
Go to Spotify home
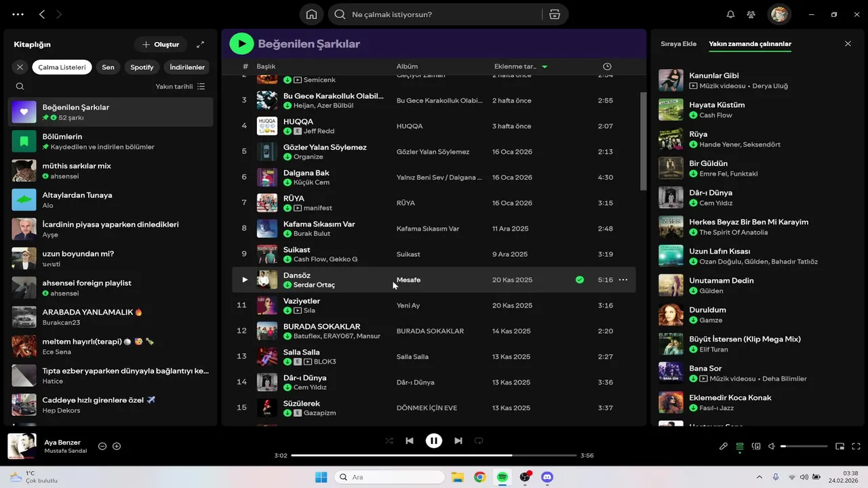pyautogui.click(x=311, y=14)
